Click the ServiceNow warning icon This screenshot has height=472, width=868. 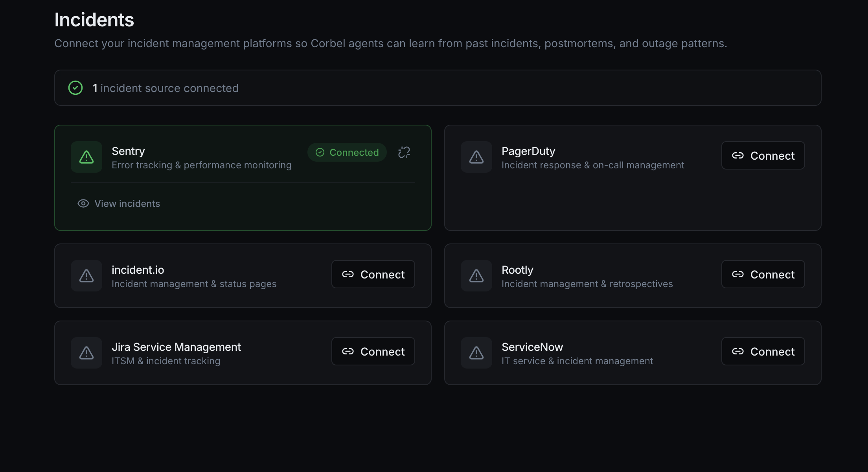click(x=476, y=353)
